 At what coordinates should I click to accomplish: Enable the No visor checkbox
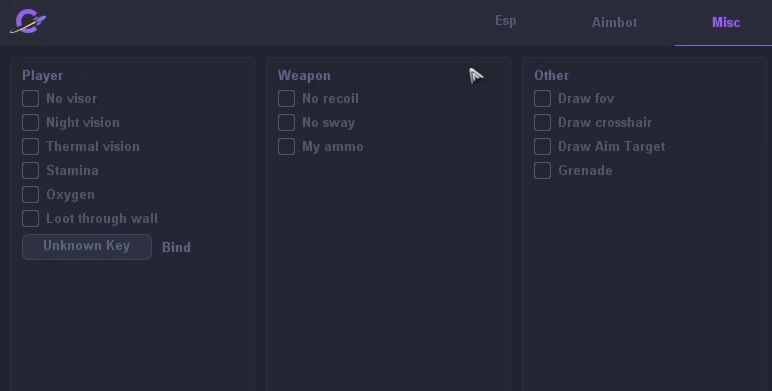point(31,98)
